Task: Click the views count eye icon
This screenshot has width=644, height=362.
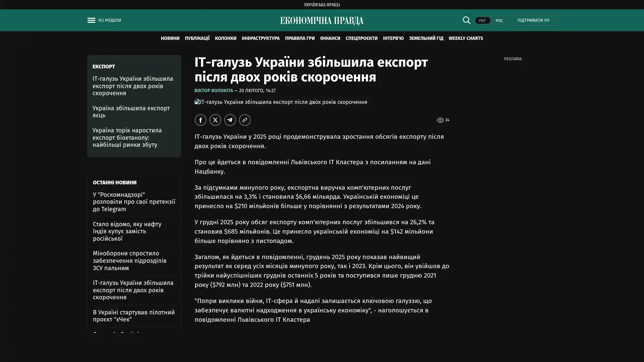Action: pyautogui.click(x=440, y=120)
